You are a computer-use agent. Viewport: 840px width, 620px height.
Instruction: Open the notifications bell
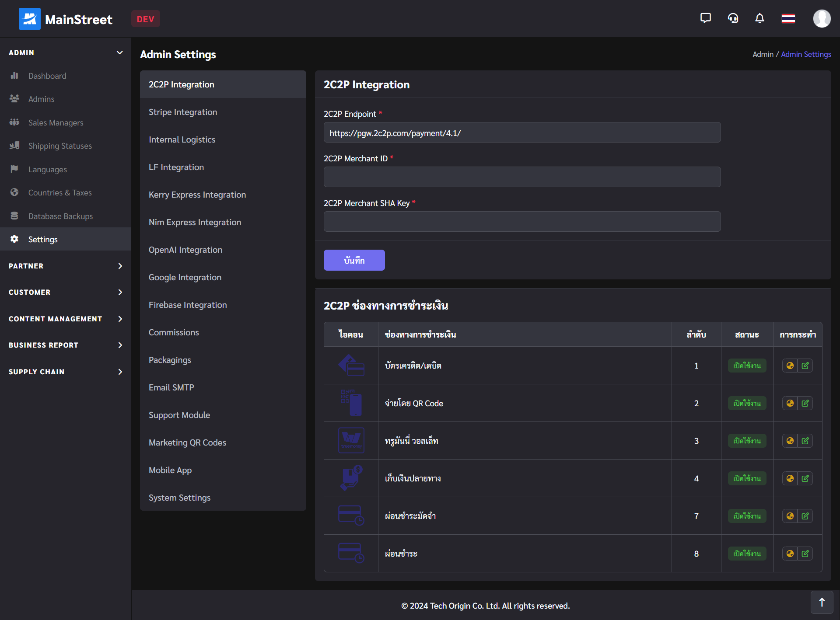[760, 18]
